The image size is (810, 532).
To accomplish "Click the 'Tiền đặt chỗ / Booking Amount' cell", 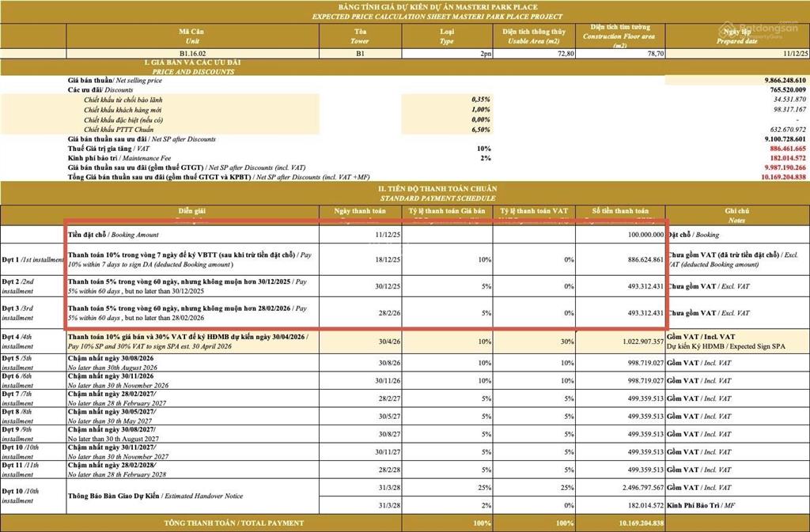I will [193, 235].
